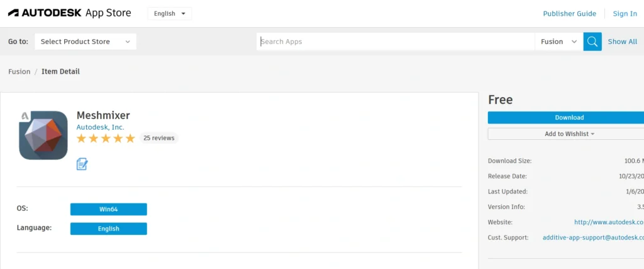View the 25 reviews badge

point(158,138)
